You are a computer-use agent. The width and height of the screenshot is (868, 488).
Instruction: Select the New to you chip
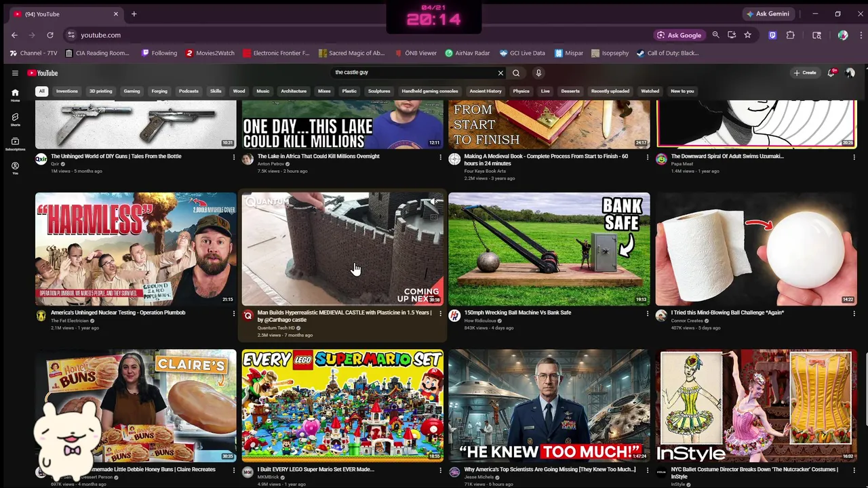(x=682, y=91)
